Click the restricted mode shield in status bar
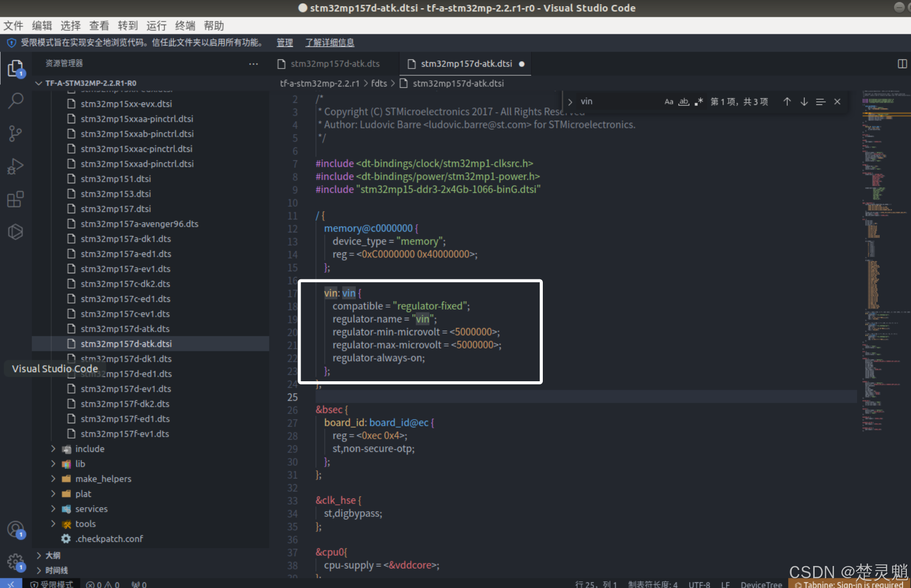The image size is (911, 588). [51, 584]
